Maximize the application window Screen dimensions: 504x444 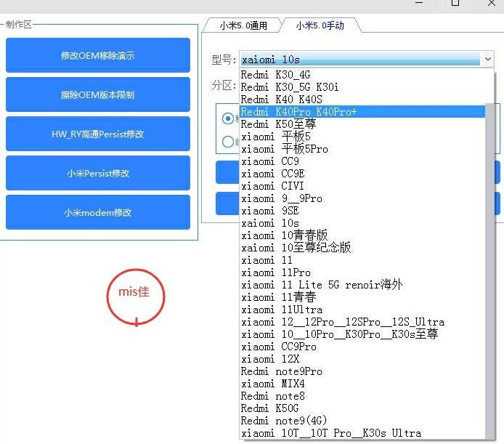(455, 3)
